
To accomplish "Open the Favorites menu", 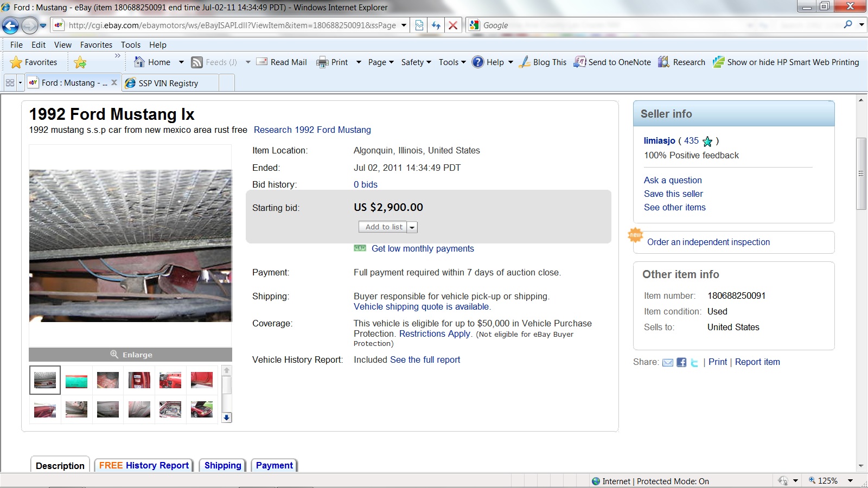I will [x=96, y=44].
